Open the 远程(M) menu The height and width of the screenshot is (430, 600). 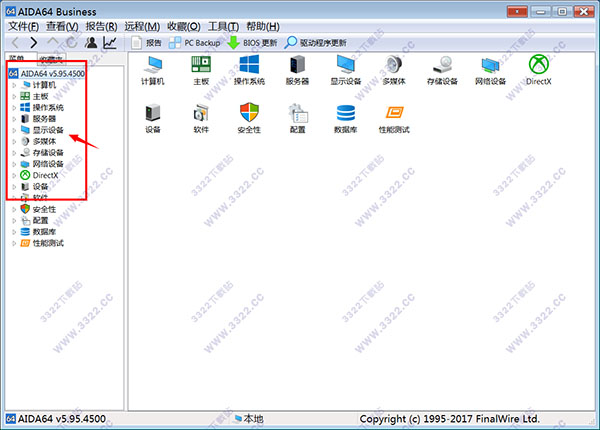click(x=142, y=26)
